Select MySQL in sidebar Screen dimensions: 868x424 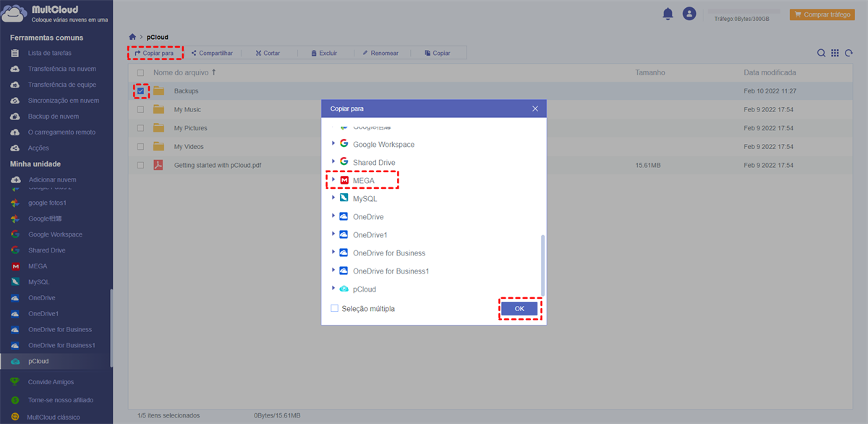click(x=38, y=282)
